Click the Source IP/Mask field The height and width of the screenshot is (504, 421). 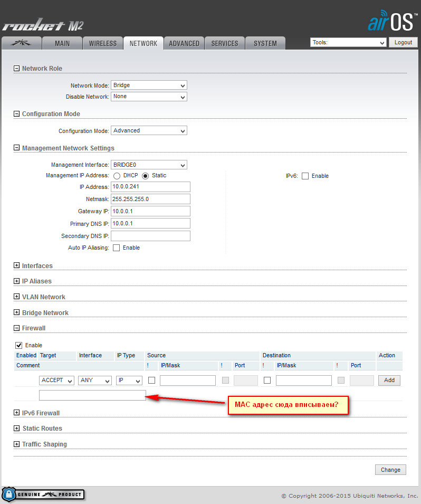coord(188,381)
